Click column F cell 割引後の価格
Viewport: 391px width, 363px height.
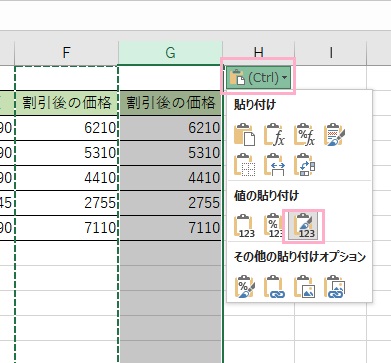pos(66,103)
